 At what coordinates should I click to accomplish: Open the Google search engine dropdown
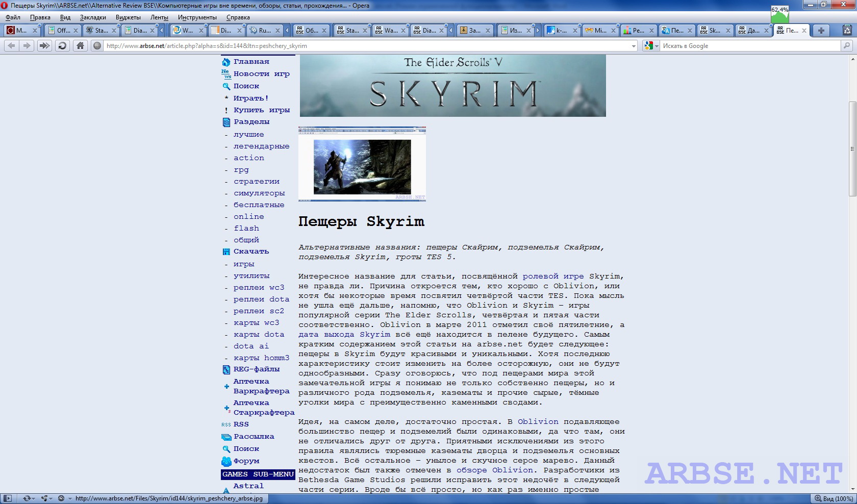click(651, 46)
